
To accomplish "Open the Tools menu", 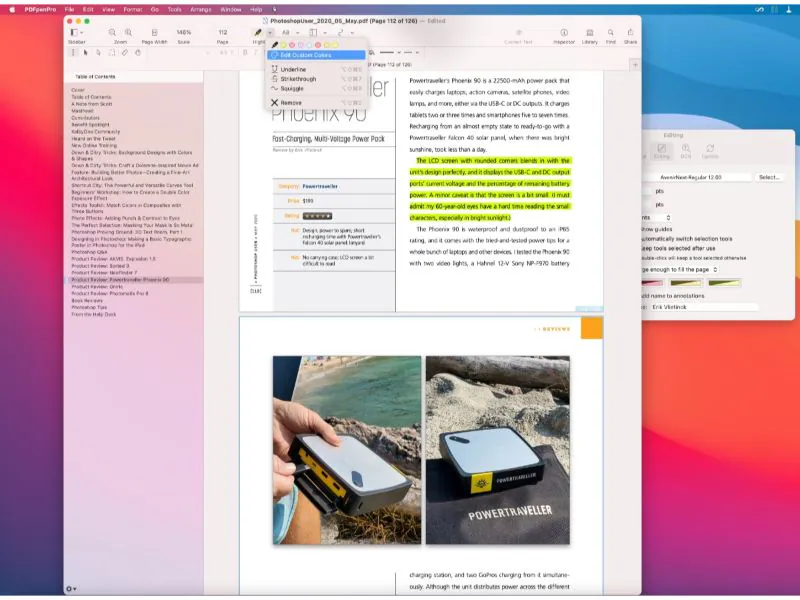I will click(174, 9).
